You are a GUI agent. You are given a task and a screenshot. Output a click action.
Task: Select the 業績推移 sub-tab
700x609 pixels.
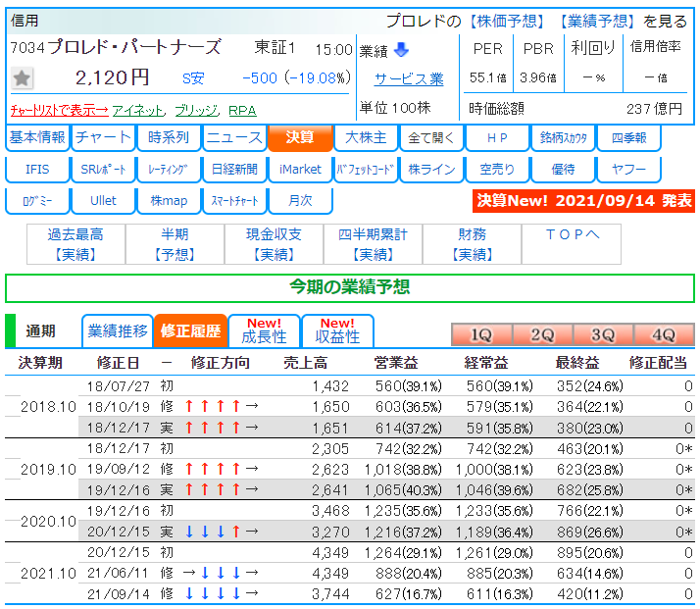118,331
